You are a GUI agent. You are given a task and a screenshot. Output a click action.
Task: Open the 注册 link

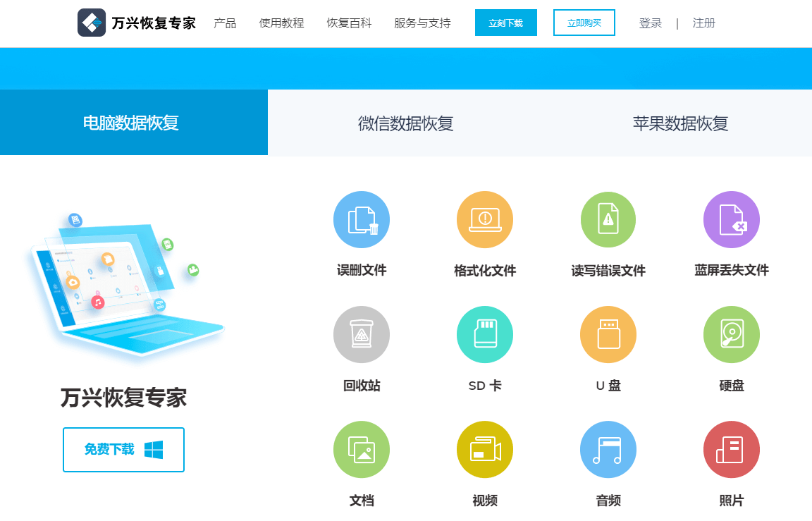pyautogui.click(x=703, y=23)
